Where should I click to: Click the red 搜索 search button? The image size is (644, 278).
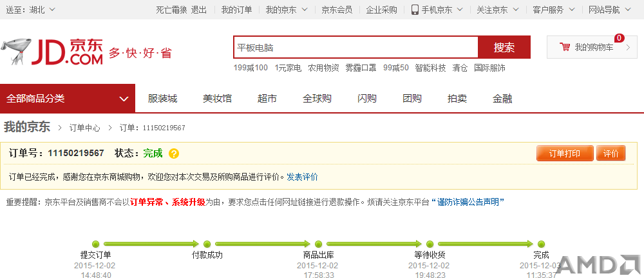click(x=504, y=47)
